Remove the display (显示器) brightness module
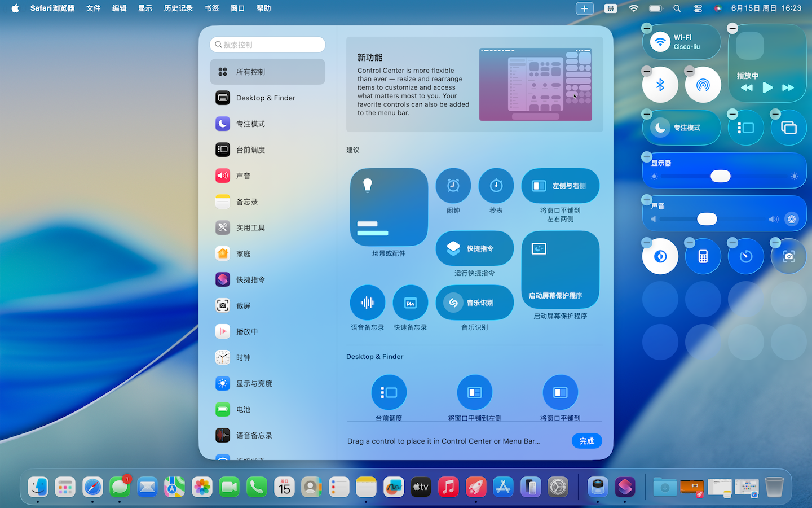This screenshot has width=812, height=508. point(647,157)
